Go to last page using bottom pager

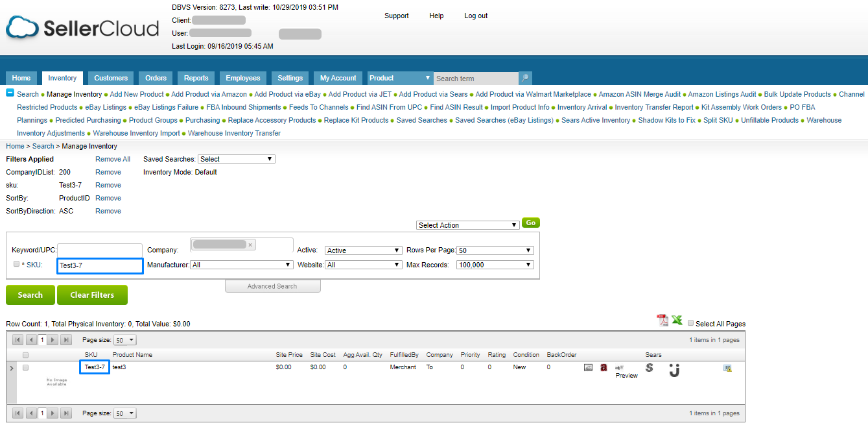pyautogui.click(x=65, y=413)
